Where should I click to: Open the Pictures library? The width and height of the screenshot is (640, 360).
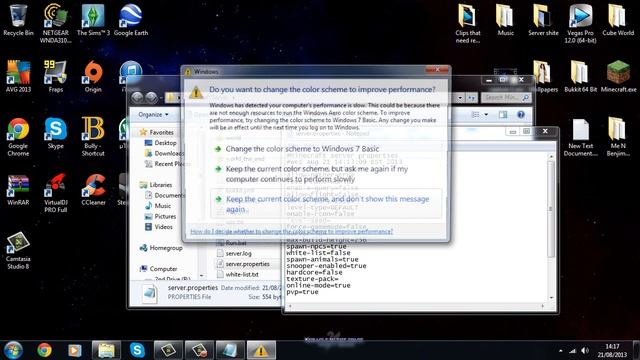[160, 216]
